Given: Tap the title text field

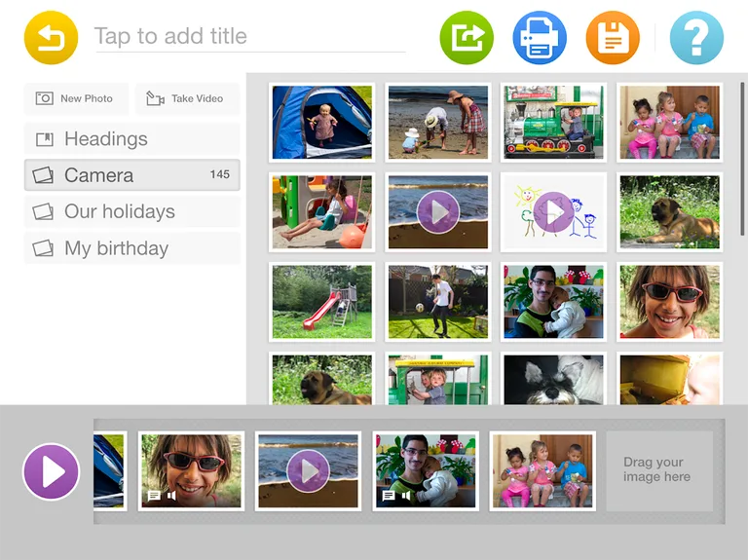Looking at the screenshot, I should coord(248,37).
